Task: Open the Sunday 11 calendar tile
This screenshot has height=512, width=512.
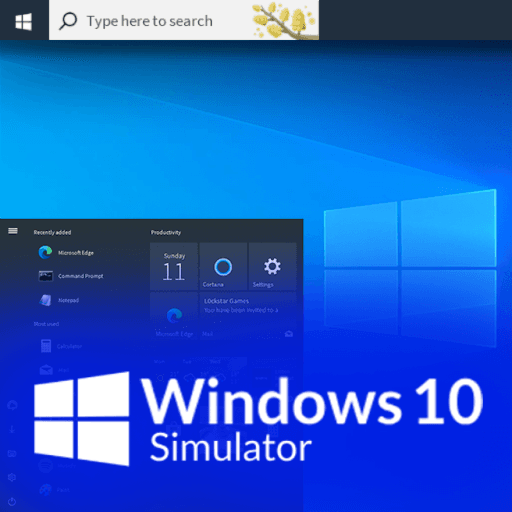Action: tap(174, 266)
